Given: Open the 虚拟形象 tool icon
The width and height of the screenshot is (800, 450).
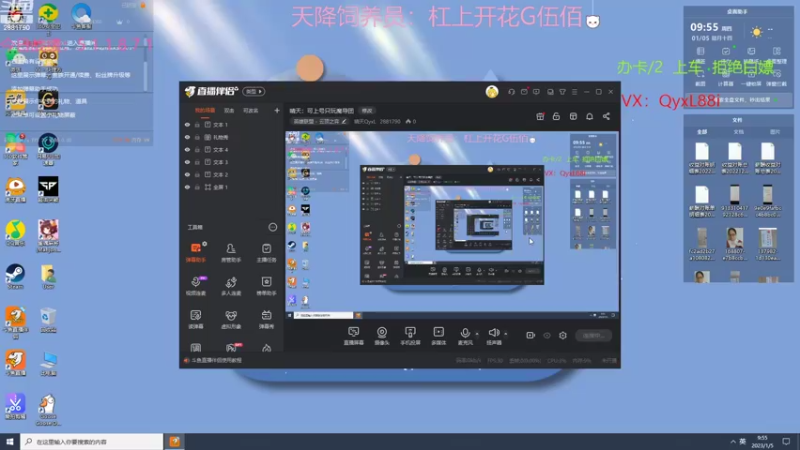Looking at the screenshot, I should click(x=231, y=319).
